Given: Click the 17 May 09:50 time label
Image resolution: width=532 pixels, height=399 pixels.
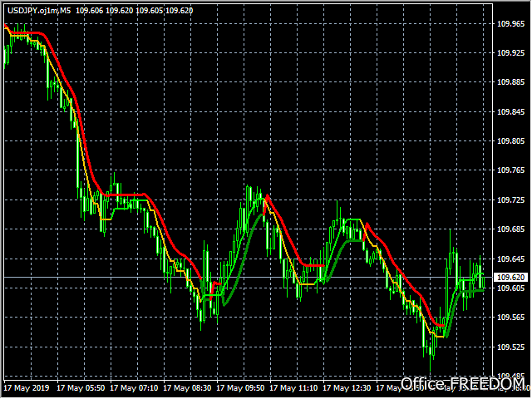Looking at the screenshot, I should [240, 388].
